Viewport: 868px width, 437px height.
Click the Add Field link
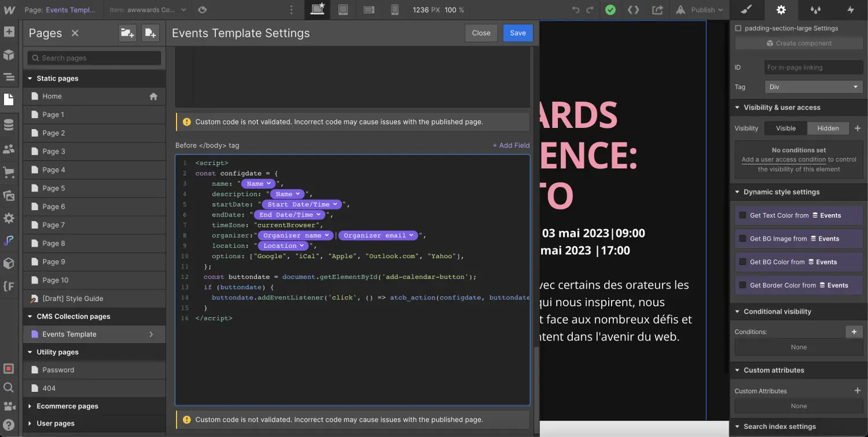click(x=511, y=145)
